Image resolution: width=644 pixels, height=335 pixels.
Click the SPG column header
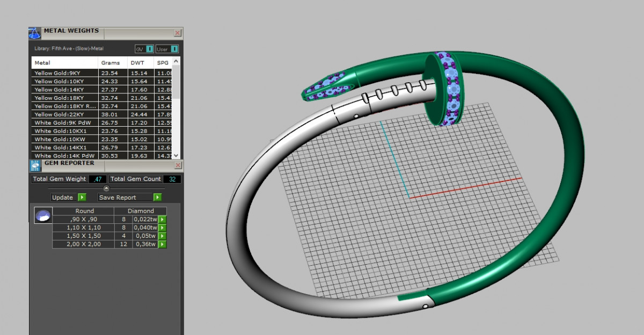(x=164, y=63)
